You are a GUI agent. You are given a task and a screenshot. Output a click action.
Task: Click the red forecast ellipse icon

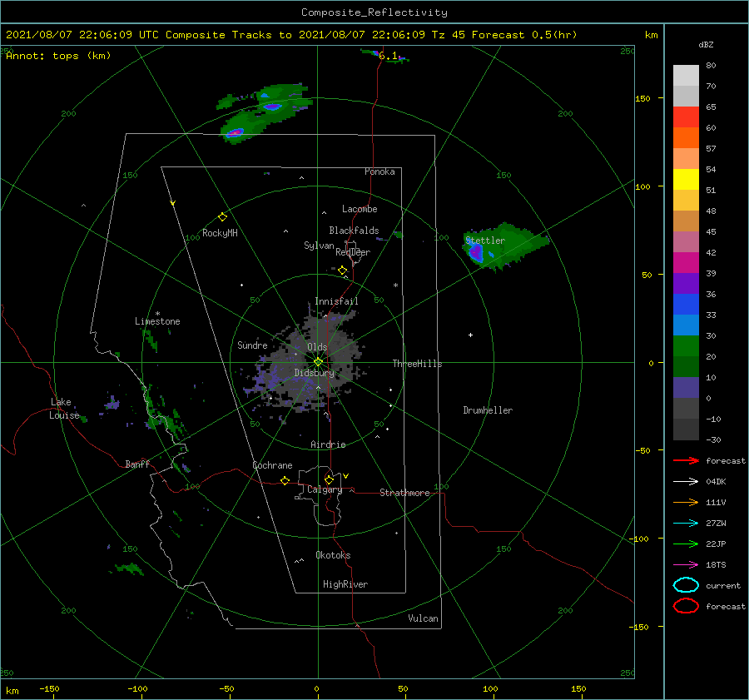pyautogui.click(x=686, y=606)
